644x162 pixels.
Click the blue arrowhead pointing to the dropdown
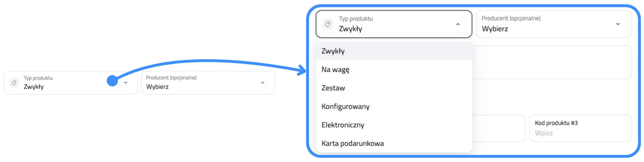click(x=302, y=70)
